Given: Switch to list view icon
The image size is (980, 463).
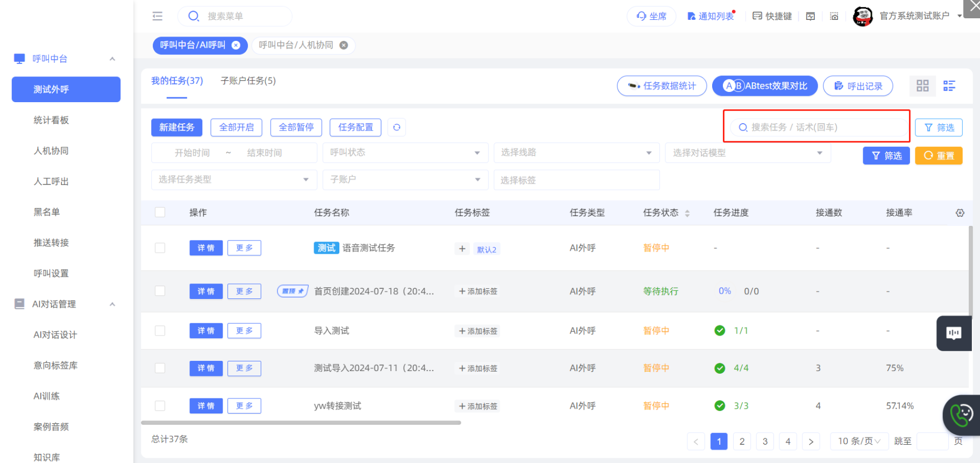Looking at the screenshot, I should pos(949,86).
